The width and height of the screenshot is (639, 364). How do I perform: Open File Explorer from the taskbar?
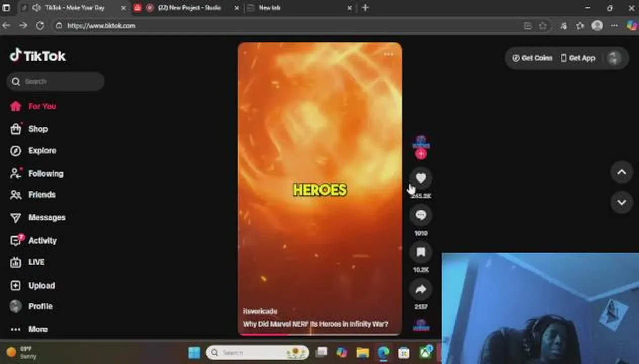(x=362, y=352)
